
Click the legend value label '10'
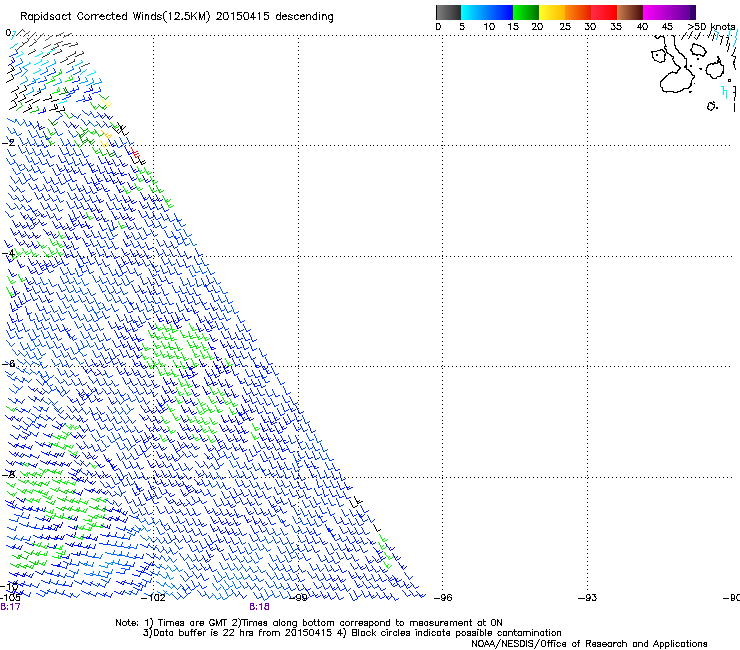[489, 26]
